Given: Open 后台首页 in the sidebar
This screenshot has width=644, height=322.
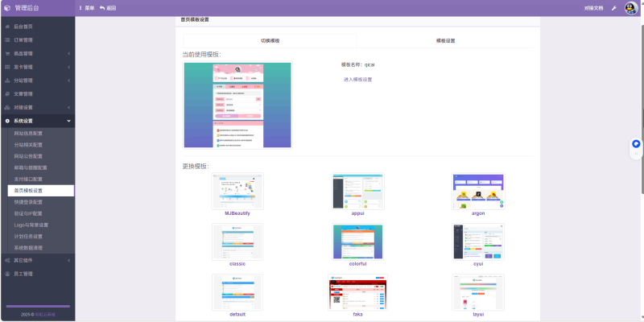Looking at the screenshot, I should pos(37,27).
